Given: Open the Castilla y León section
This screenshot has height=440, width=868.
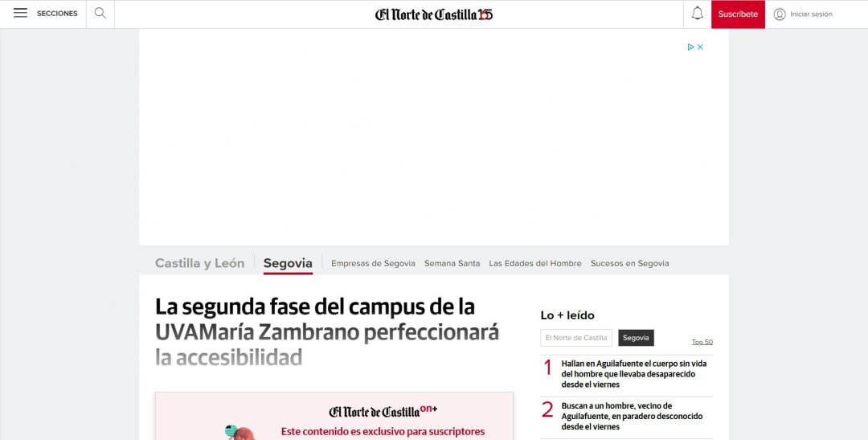Looking at the screenshot, I should coord(199,263).
